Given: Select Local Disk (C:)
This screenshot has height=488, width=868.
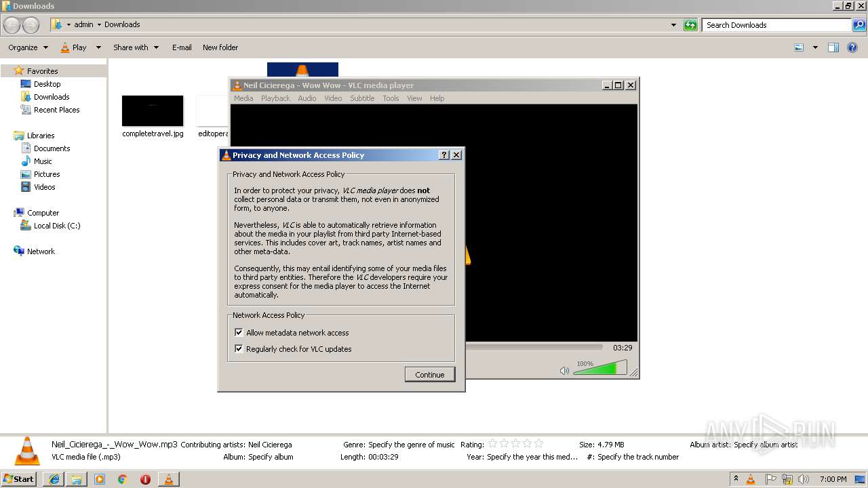Looking at the screenshot, I should (57, 226).
